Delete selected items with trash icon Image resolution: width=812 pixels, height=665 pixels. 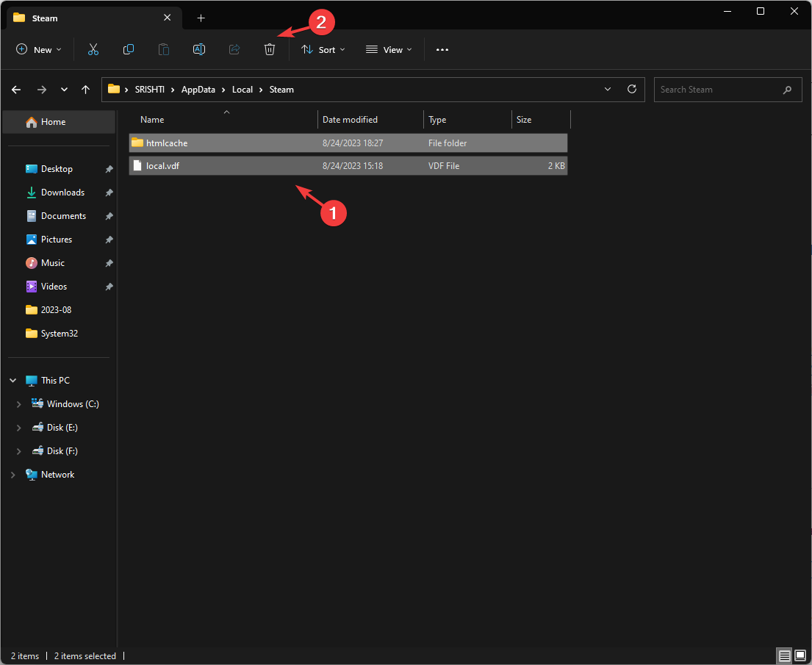click(x=270, y=49)
